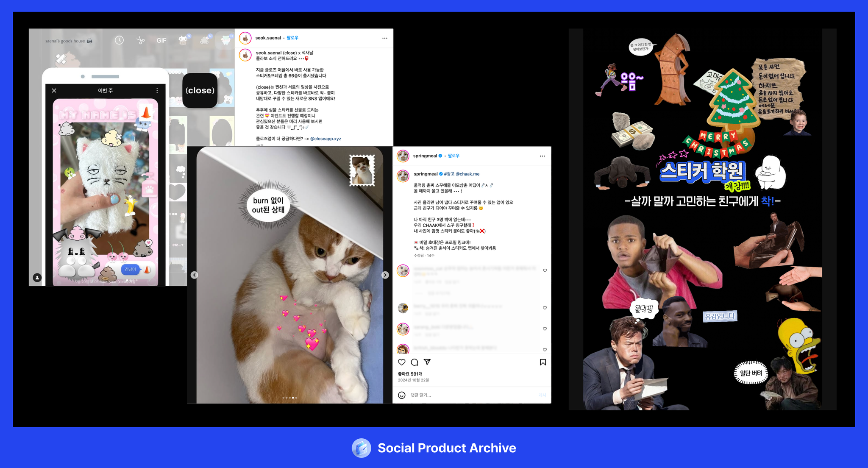Click the 게시 post comment button
Viewport: 868px width, 468px height.
click(542, 395)
